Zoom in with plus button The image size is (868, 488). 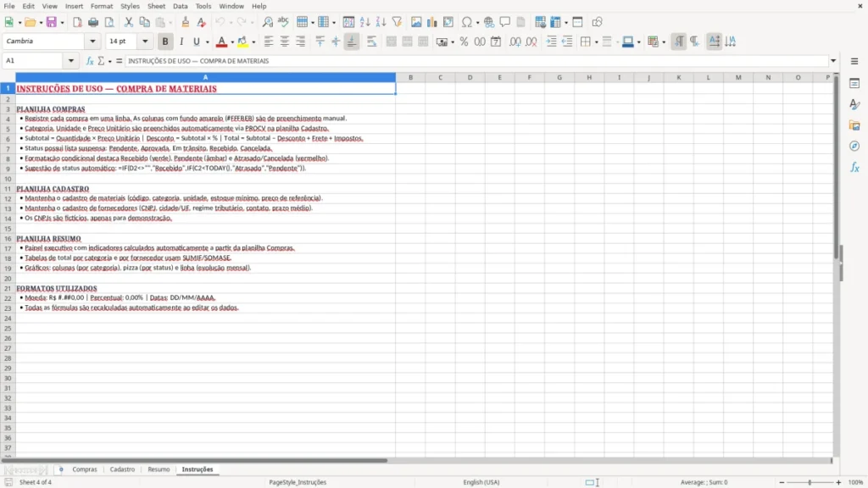coord(838,482)
